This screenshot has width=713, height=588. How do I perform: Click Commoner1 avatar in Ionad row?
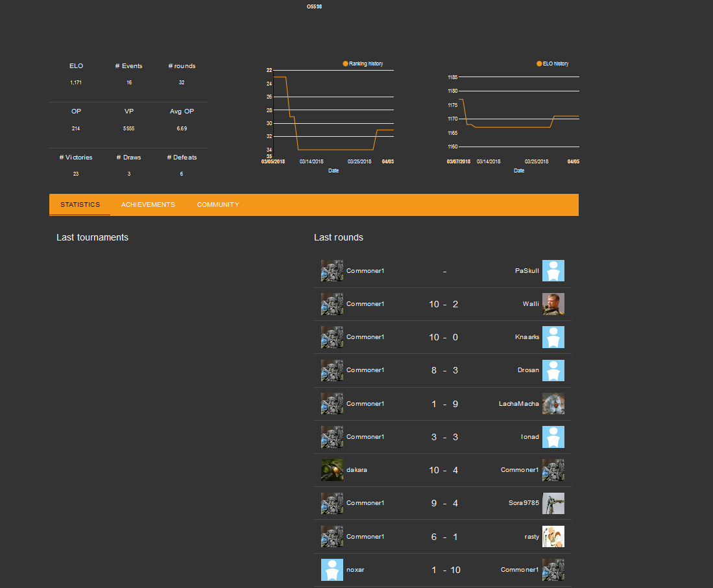(x=332, y=437)
